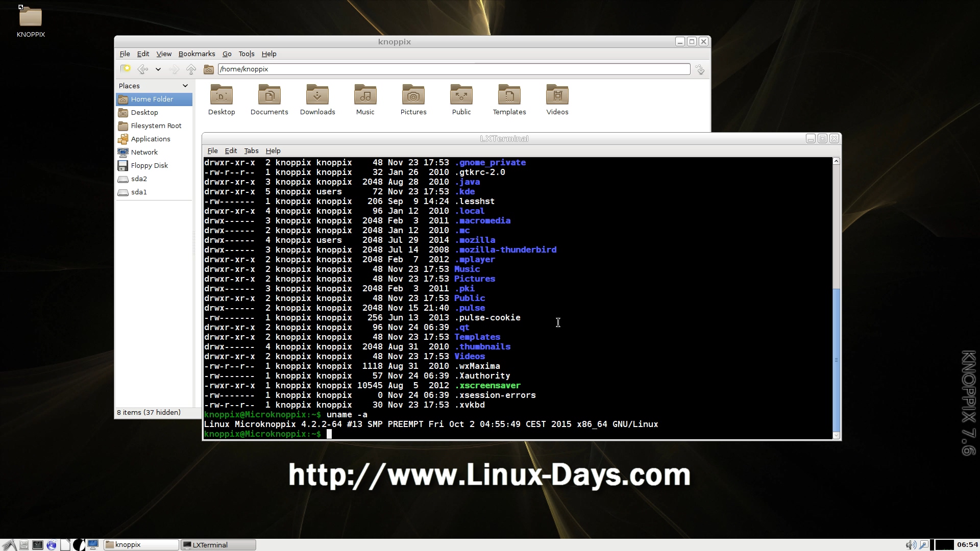Click the LibreOffice document icon in taskbar
Viewport: 980px width, 551px height.
[65, 545]
